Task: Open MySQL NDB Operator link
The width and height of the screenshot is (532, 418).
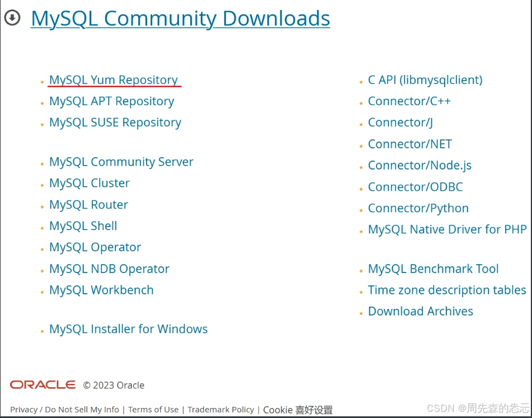Action: coord(109,269)
